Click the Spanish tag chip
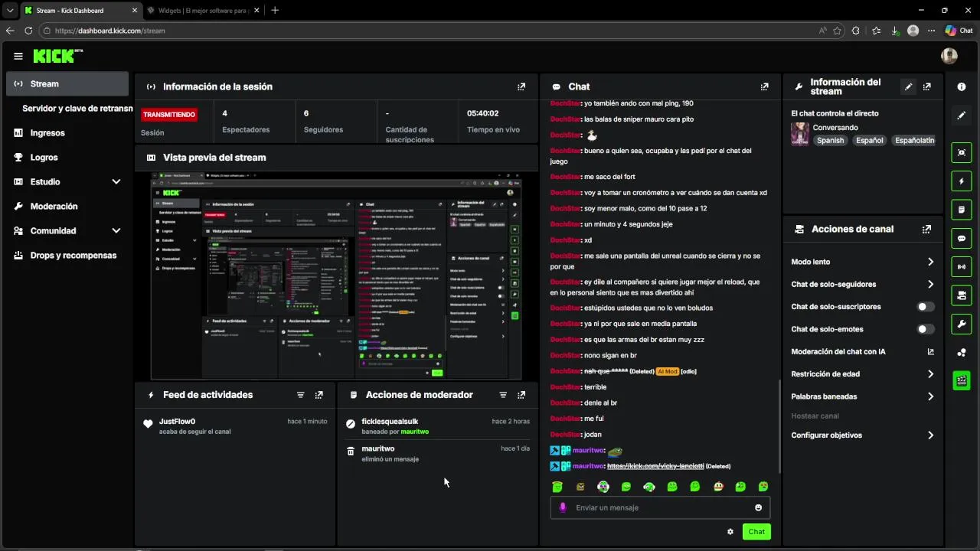Image resolution: width=980 pixels, height=551 pixels. click(x=830, y=141)
